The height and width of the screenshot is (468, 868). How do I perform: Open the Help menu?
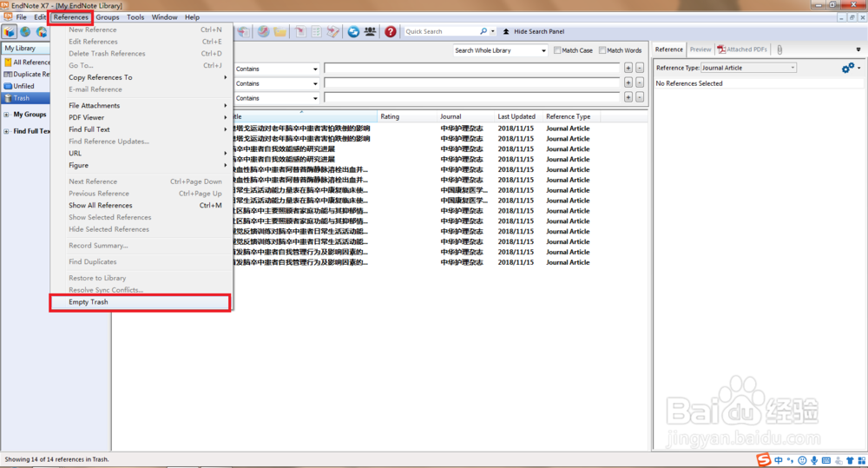(x=192, y=17)
